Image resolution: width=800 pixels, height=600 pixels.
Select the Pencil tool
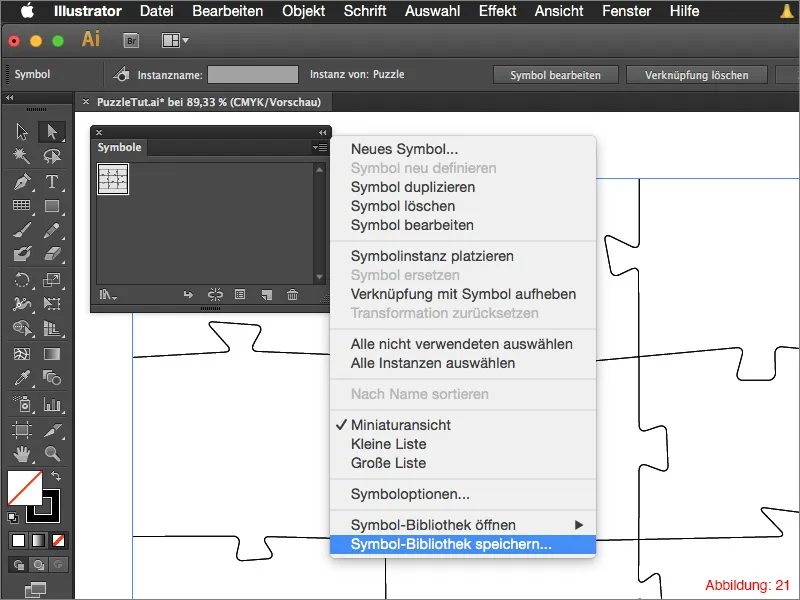click(x=52, y=230)
